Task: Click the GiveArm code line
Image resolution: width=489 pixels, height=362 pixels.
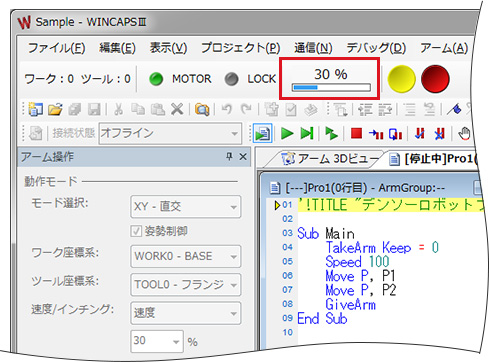Action: (x=351, y=305)
